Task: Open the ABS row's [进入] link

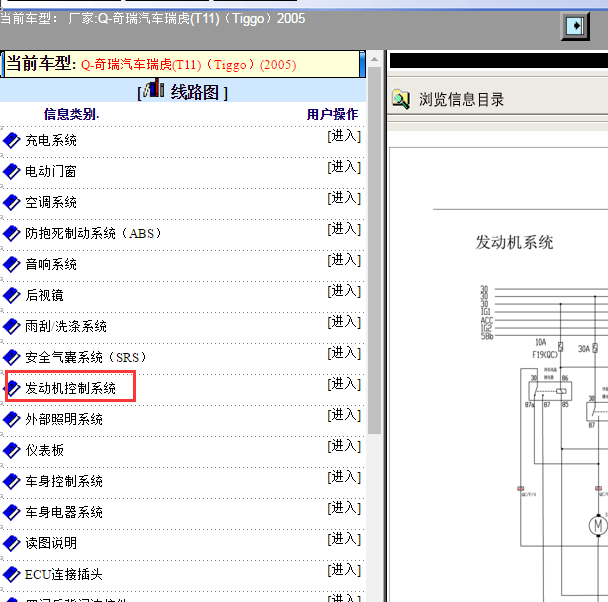Action: [x=344, y=229]
